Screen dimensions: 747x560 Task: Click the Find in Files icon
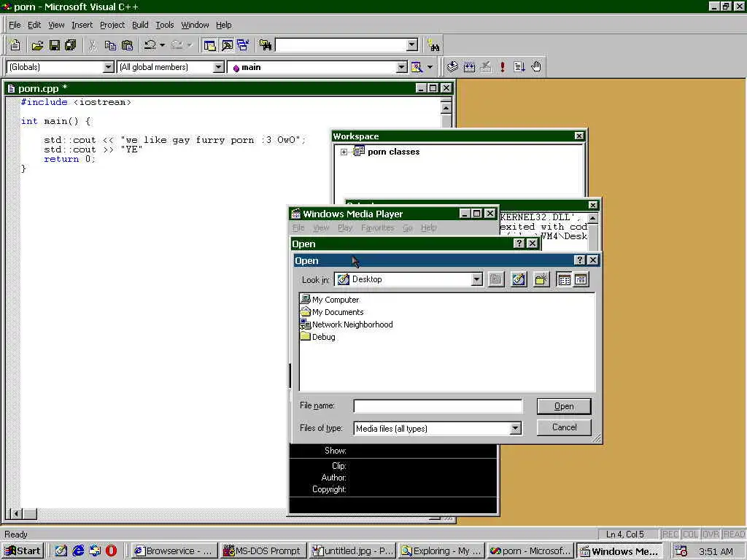tap(266, 45)
